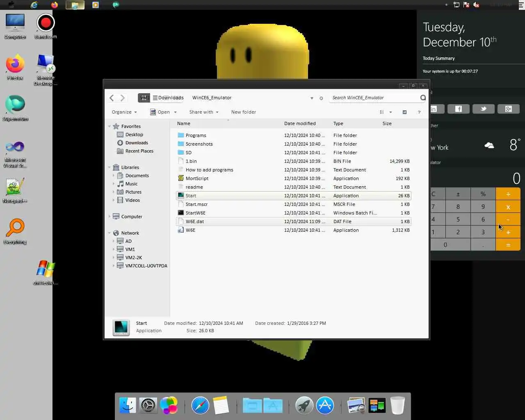The height and width of the screenshot is (420, 525).
Task: Open Trash can in the dock
Action: (x=397, y=406)
